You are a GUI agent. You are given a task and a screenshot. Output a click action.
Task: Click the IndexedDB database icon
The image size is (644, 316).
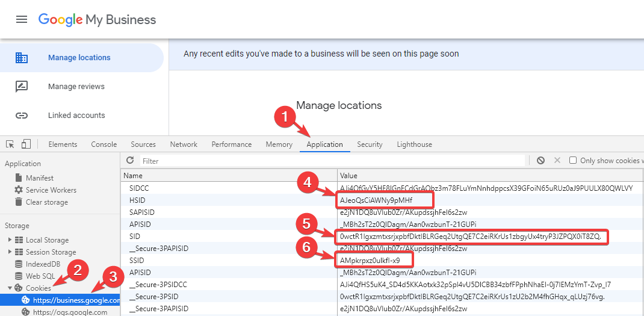19,264
